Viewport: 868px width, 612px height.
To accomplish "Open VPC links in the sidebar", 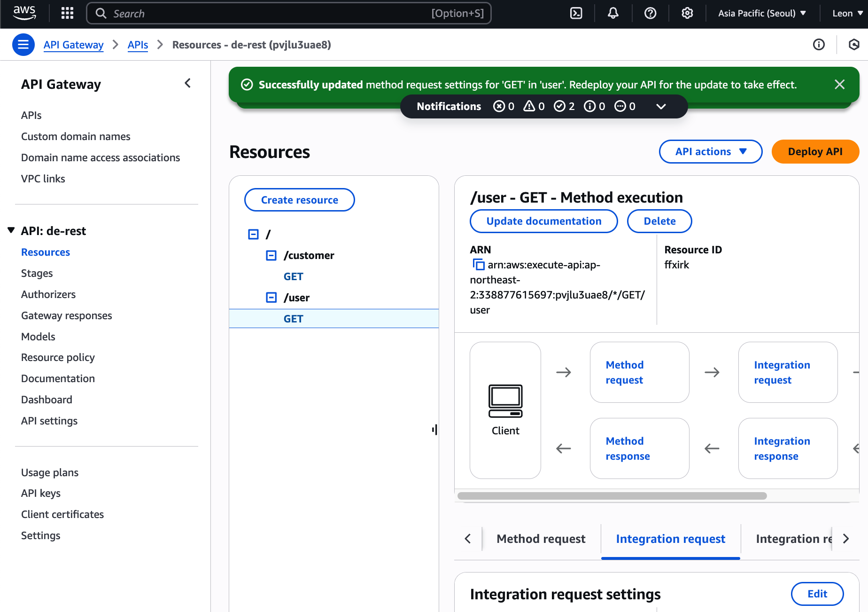I will click(43, 179).
